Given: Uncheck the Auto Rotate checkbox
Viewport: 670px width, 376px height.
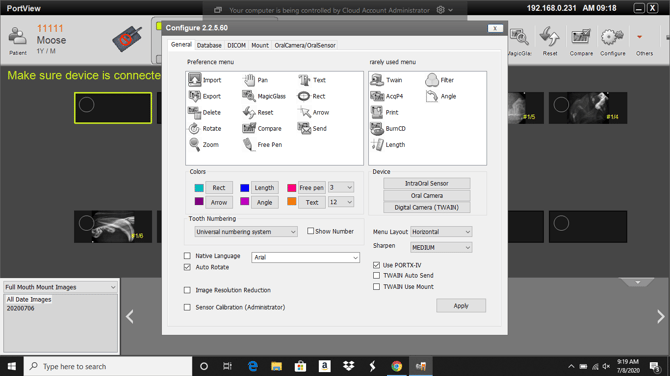Looking at the screenshot, I should click(x=187, y=267).
